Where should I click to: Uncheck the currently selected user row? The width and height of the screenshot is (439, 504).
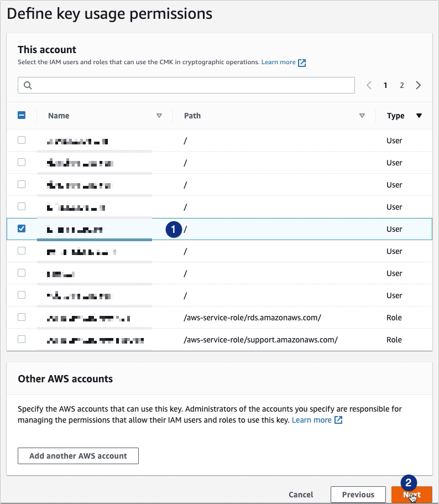[22, 228]
